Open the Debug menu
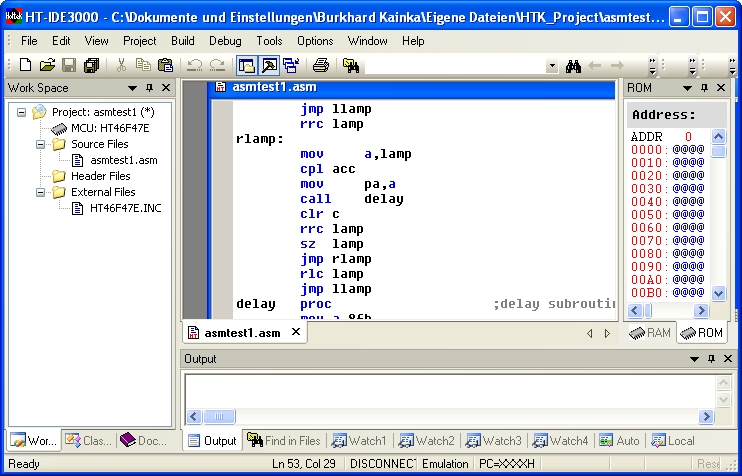This screenshot has width=742, height=476. [225, 41]
